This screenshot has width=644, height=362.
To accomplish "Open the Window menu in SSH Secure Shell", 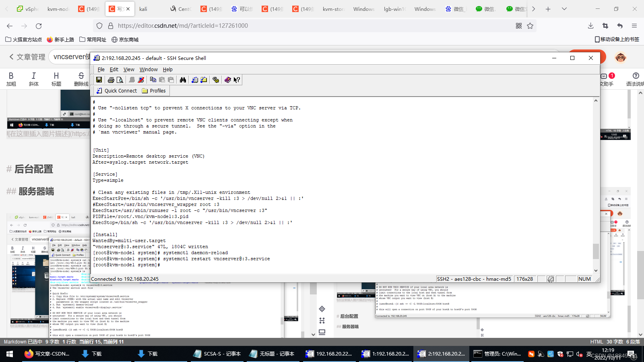I will [x=148, y=69].
